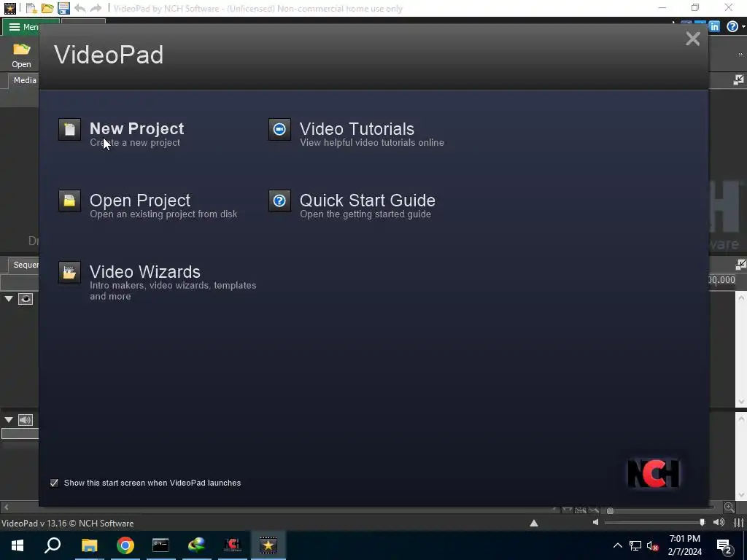Open the blue help icon
This screenshot has height=560, width=747.
pyautogui.click(x=732, y=27)
